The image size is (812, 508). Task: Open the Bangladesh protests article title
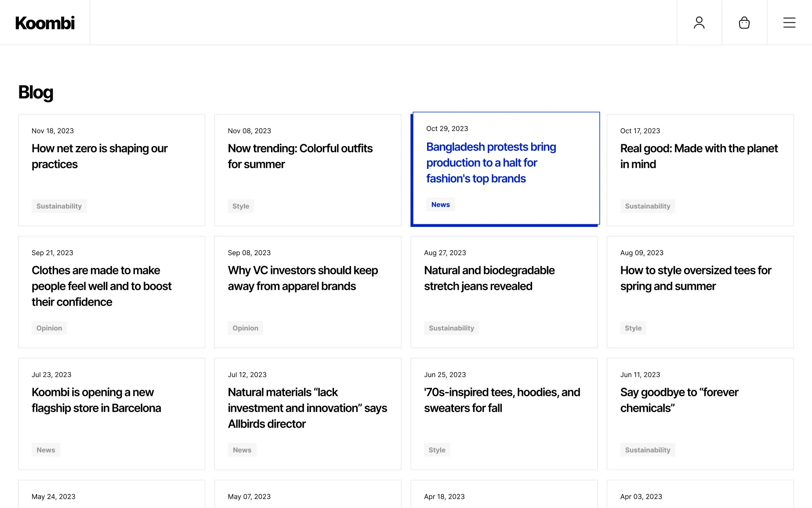491,163
